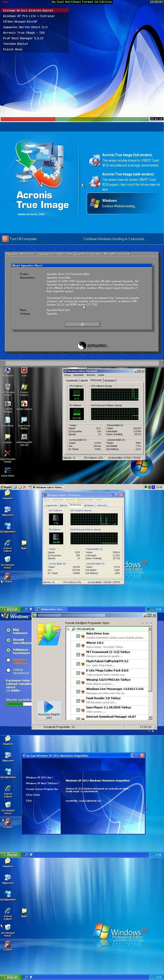Image resolution: width=164 pixels, height=980 pixels.
Task: Click Windows XP Nasıl Yüklenir? link
Action: [43, 783]
